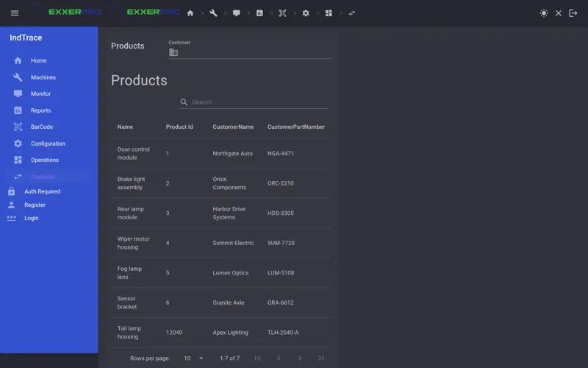Open the Rows per page dropdown

(x=193, y=358)
